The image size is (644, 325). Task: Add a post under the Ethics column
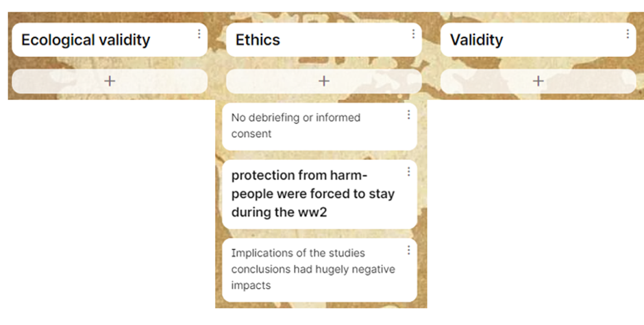click(x=324, y=81)
